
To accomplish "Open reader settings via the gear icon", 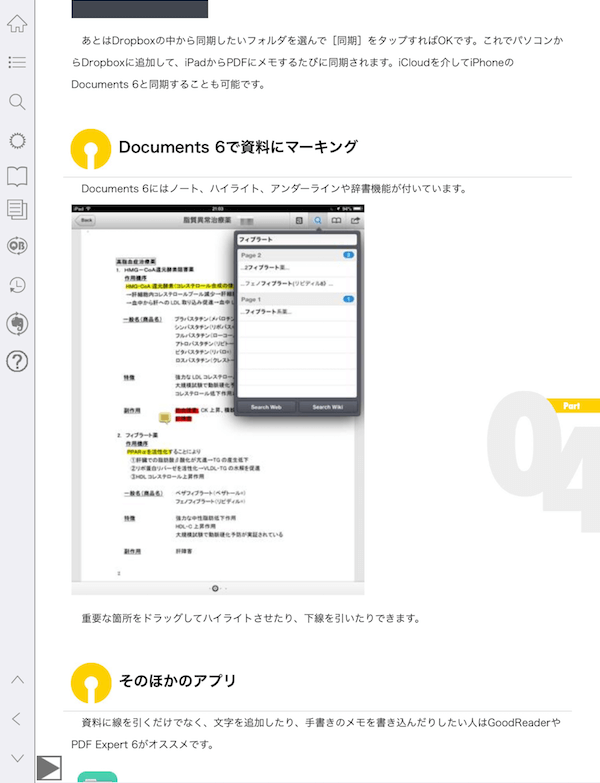I will tap(17, 141).
